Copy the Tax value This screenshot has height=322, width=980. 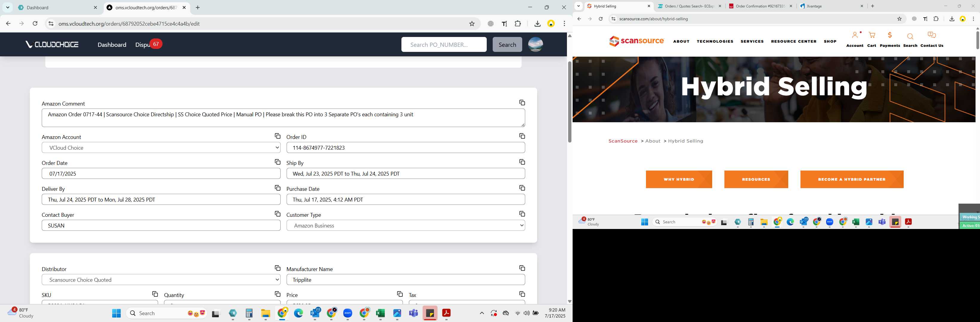522,294
